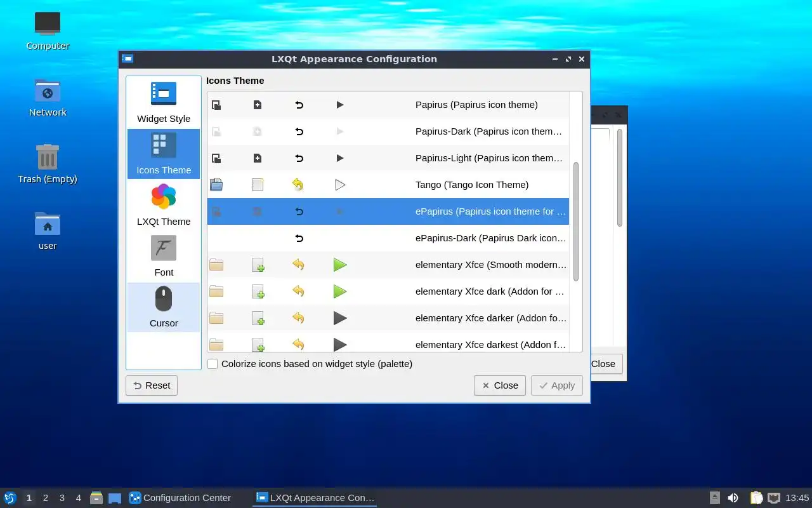Open the Cursor settings section
This screenshot has height=508, width=812.
point(164,307)
